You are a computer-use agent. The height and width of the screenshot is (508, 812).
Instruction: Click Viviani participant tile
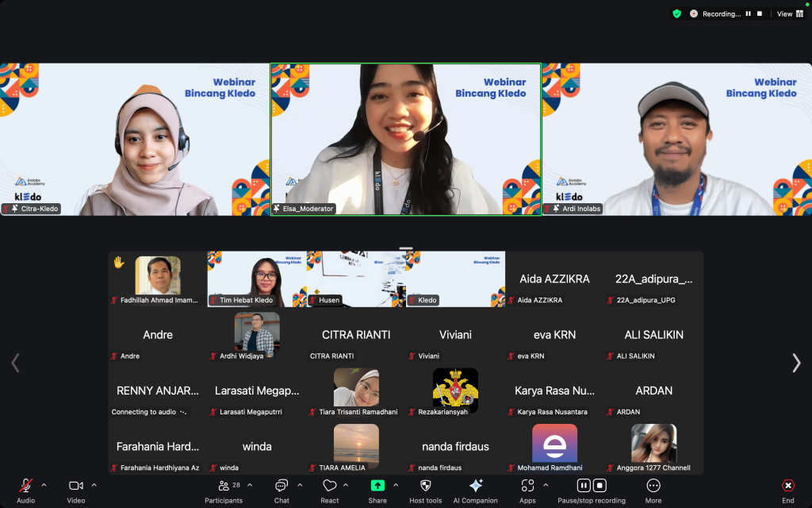tap(456, 335)
